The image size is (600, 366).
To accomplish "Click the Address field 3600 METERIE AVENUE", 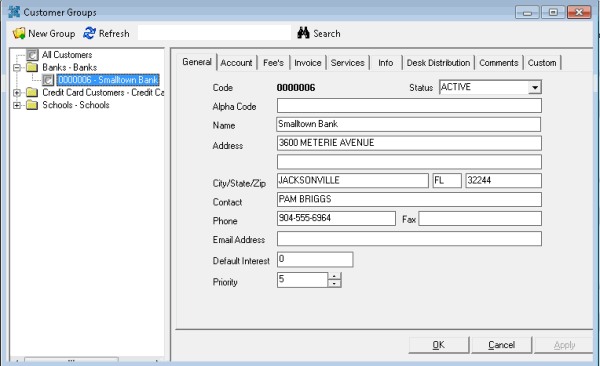I will coord(409,143).
